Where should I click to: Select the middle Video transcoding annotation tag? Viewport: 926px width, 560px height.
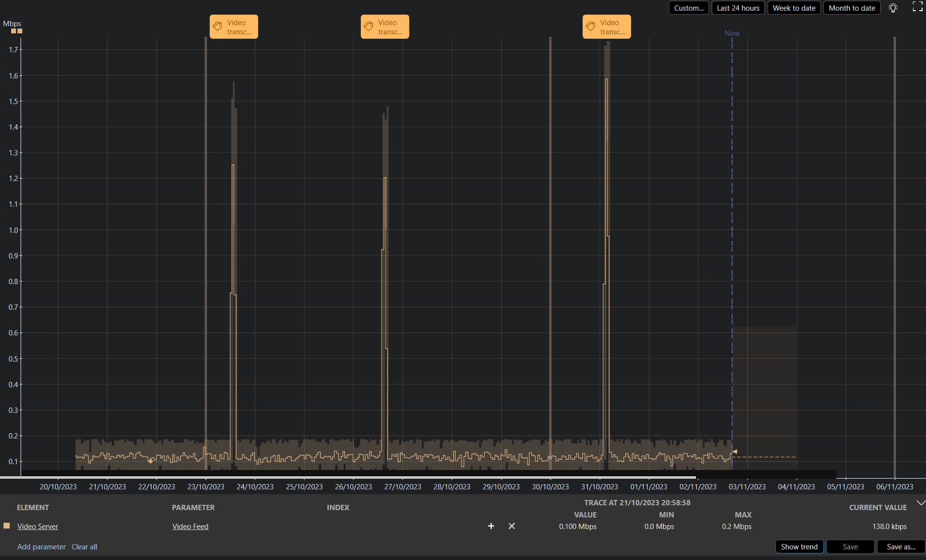[x=368, y=26]
